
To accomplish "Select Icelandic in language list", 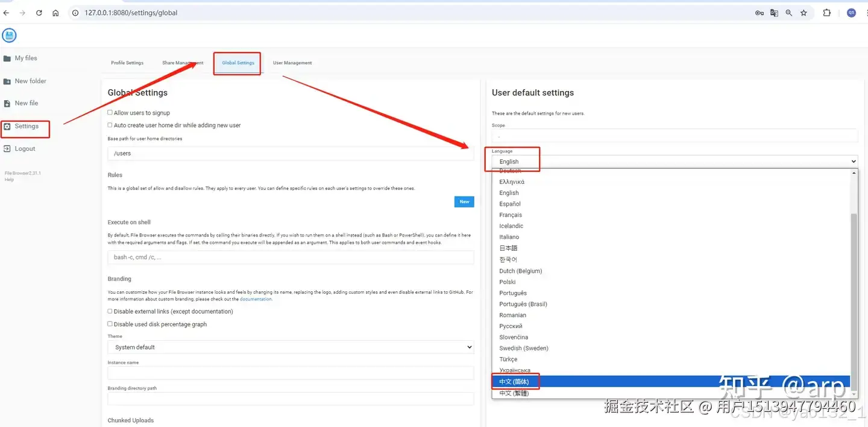I will pyautogui.click(x=671, y=226).
